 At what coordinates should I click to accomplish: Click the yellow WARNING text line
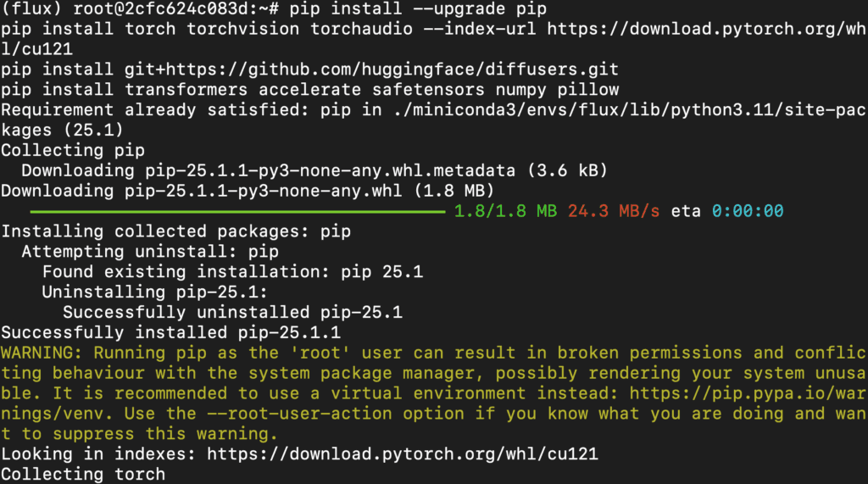433,353
